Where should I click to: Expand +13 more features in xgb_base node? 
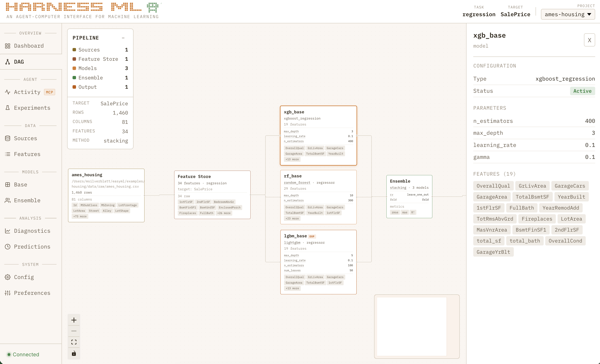click(292, 159)
